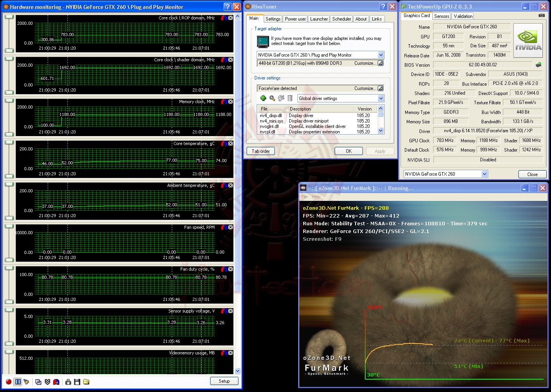Open setup for Core clock ROP domain graph
Viewport: 551px width, 392px height.
coord(224,18)
